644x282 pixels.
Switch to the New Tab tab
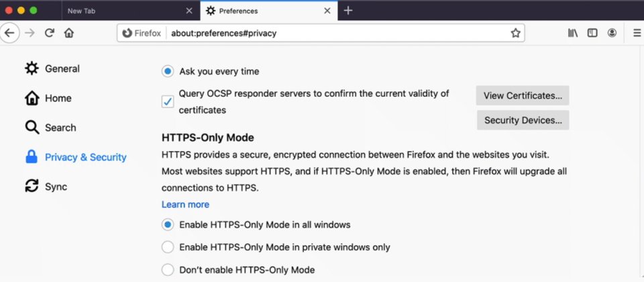click(121, 11)
